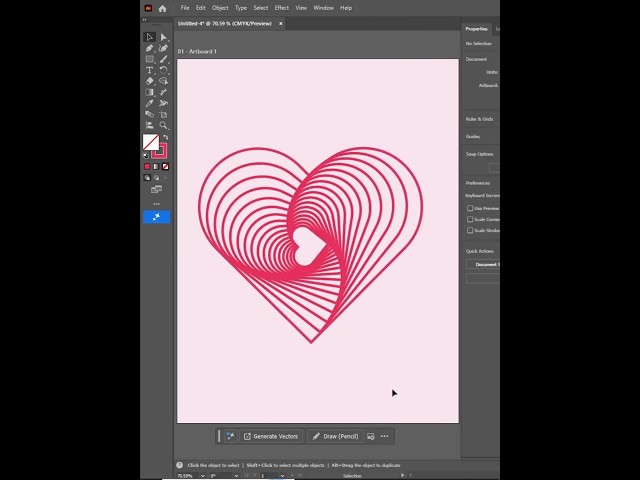The width and height of the screenshot is (640, 480).
Task: Apply solid Color mode button
Action: [147, 167]
